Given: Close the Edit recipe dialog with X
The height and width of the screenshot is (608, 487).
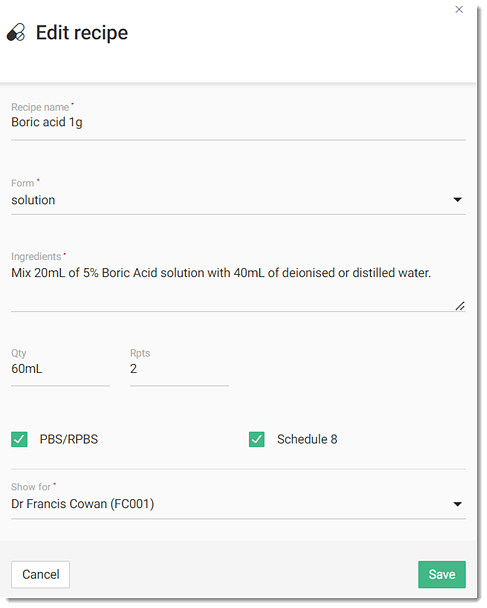Looking at the screenshot, I should pos(459,9).
